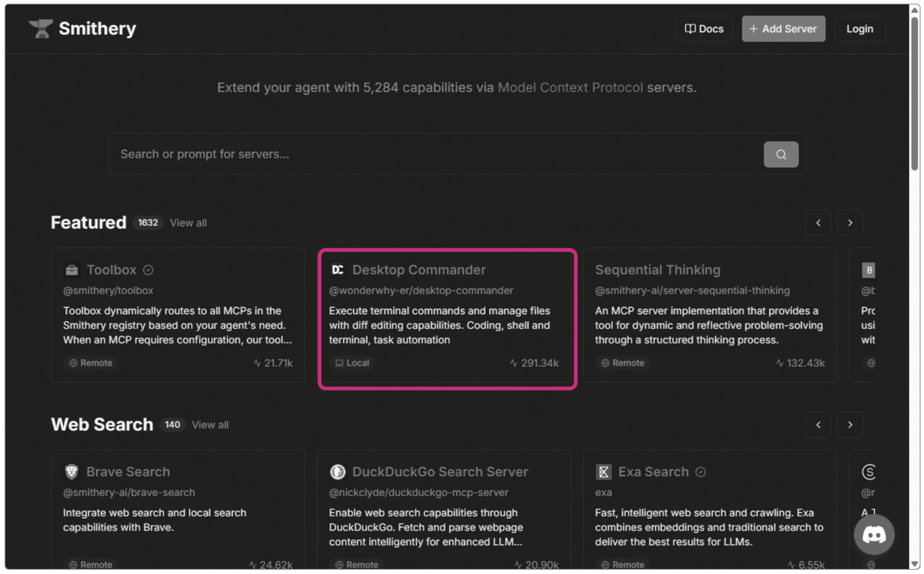Click the Toolbox verified checkmark badge

coord(148,270)
